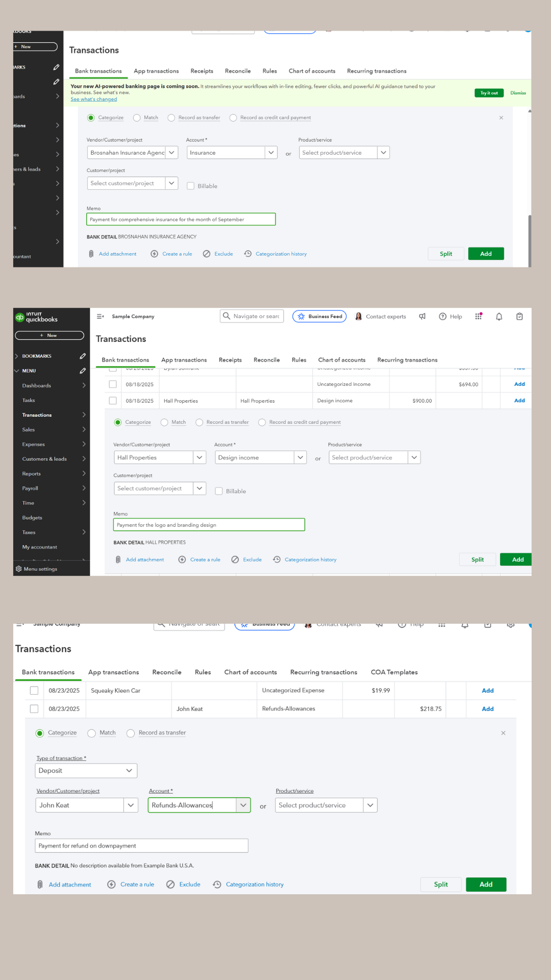Click the Intuit QuickBooks logo
The height and width of the screenshot is (980, 551).
(36, 317)
